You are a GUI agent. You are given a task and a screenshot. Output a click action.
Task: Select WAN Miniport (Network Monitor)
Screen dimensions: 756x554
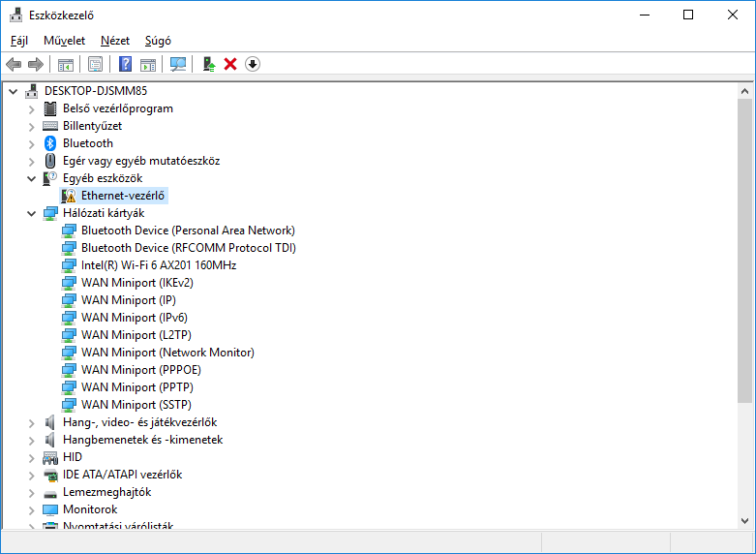click(167, 353)
